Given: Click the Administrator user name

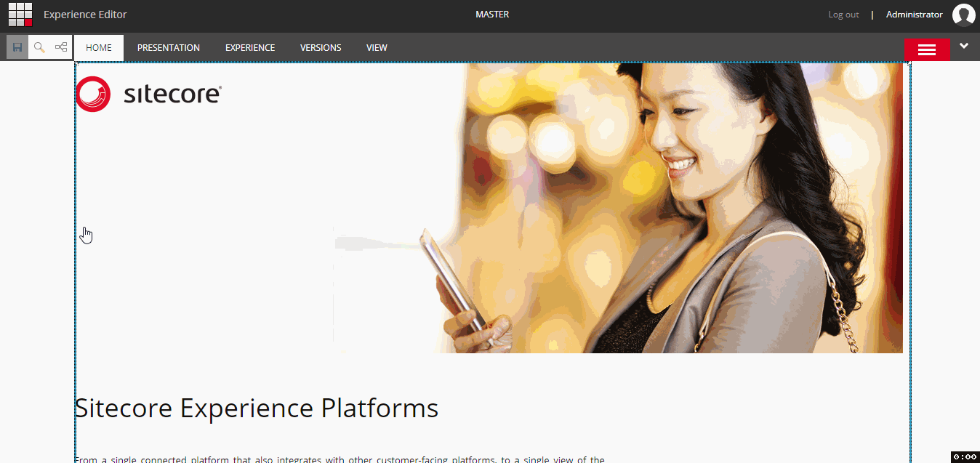Looking at the screenshot, I should tap(915, 15).
